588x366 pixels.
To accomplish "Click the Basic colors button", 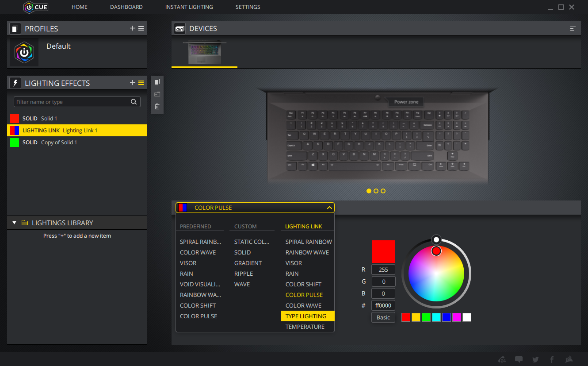I will pos(383,317).
